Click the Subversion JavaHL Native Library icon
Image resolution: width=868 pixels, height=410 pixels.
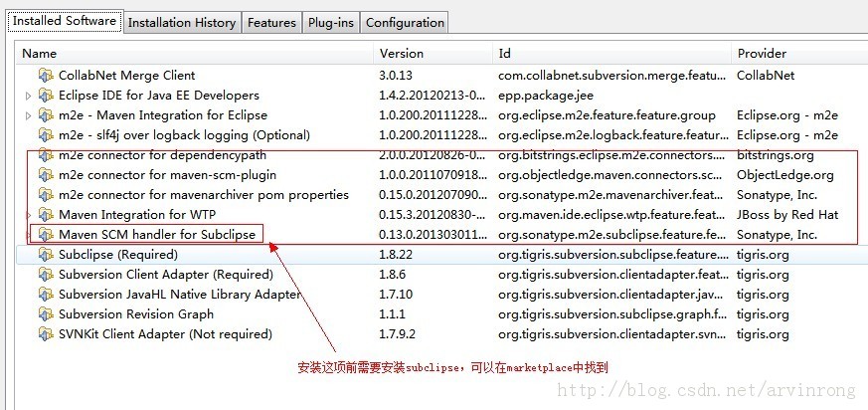(x=46, y=295)
